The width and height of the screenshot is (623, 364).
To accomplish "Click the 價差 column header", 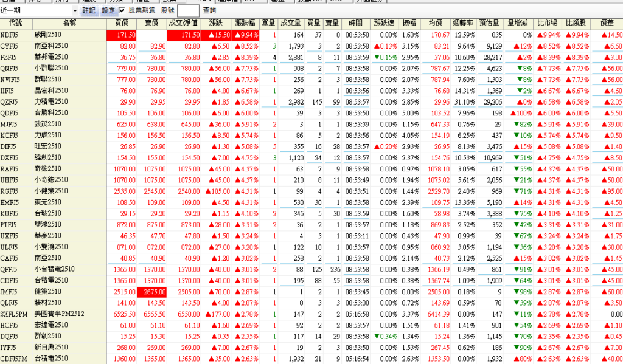I will coord(607,22).
